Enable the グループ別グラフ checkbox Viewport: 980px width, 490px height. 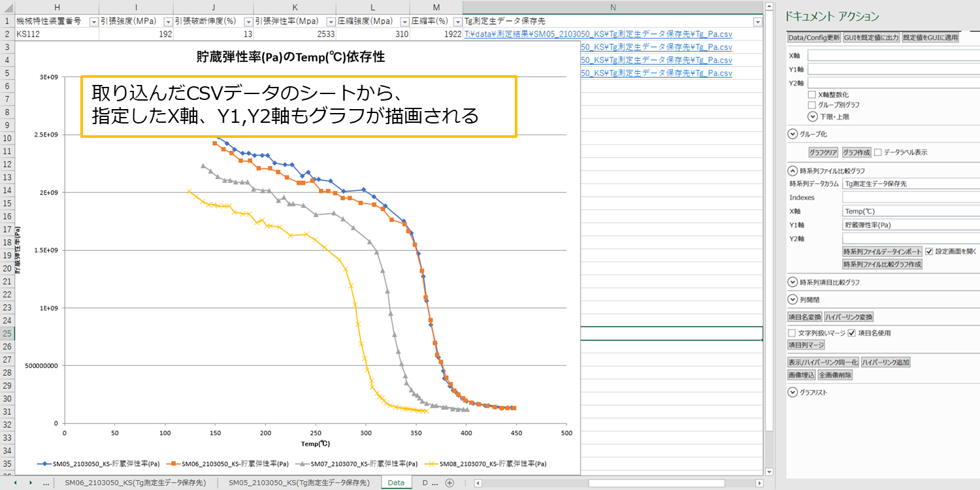pos(812,105)
